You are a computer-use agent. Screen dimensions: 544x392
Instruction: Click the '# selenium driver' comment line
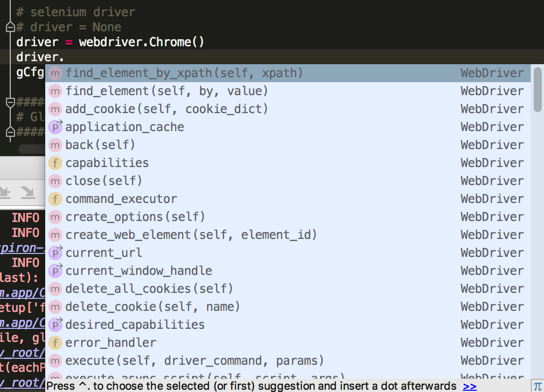[76, 12]
